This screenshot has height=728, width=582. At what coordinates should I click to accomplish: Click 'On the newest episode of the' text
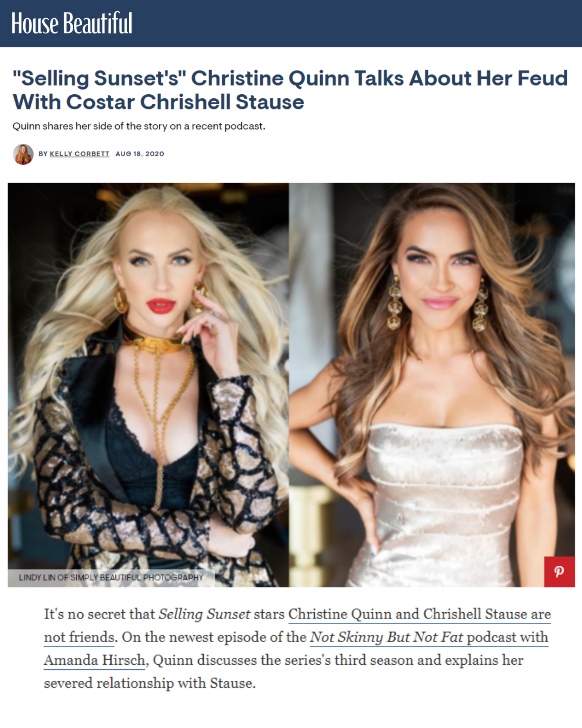pos(214,637)
